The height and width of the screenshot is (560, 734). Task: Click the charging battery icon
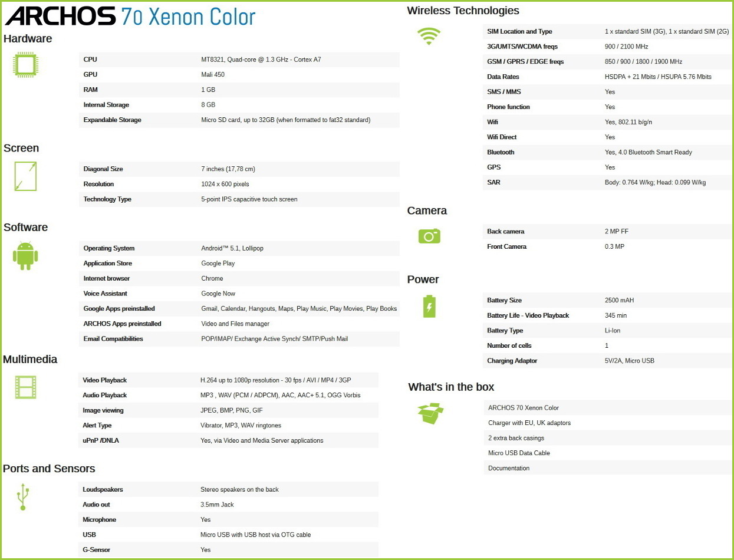click(429, 306)
